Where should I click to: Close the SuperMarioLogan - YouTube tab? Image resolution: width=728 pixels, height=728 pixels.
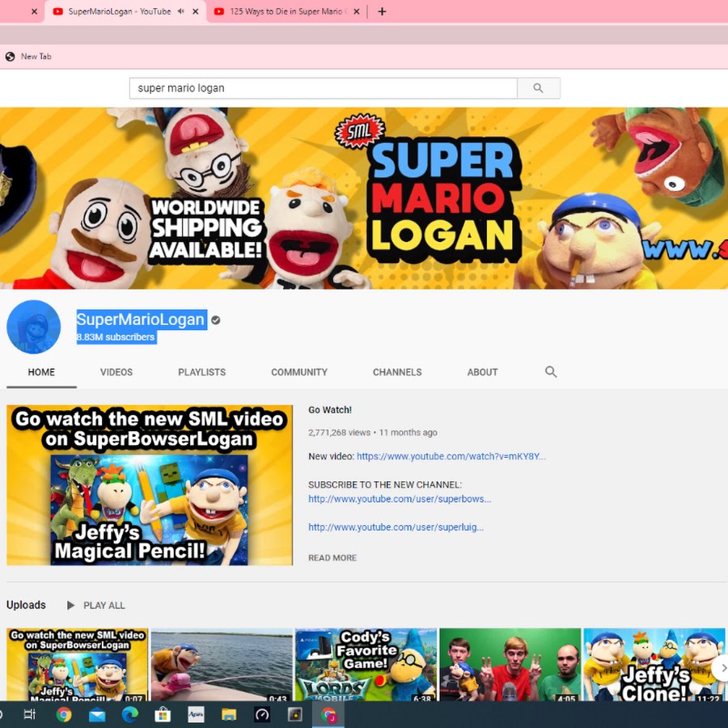pos(196,11)
